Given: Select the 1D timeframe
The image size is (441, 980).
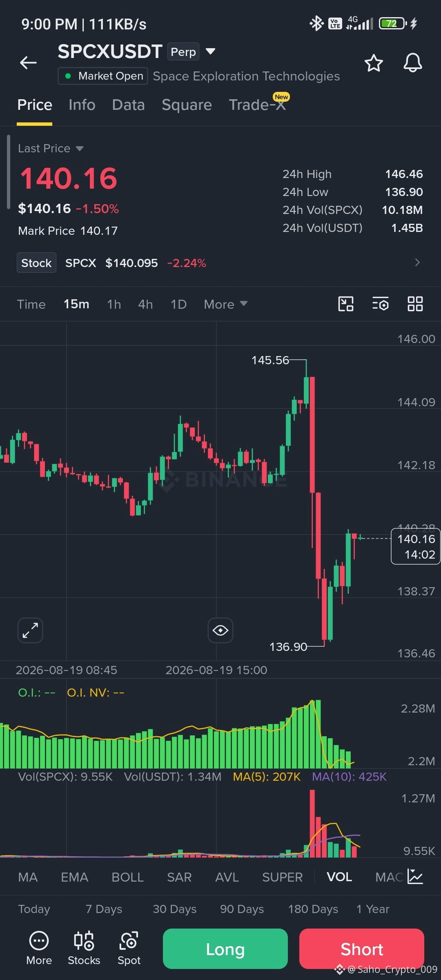Looking at the screenshot, I should (x=178, y=304).
